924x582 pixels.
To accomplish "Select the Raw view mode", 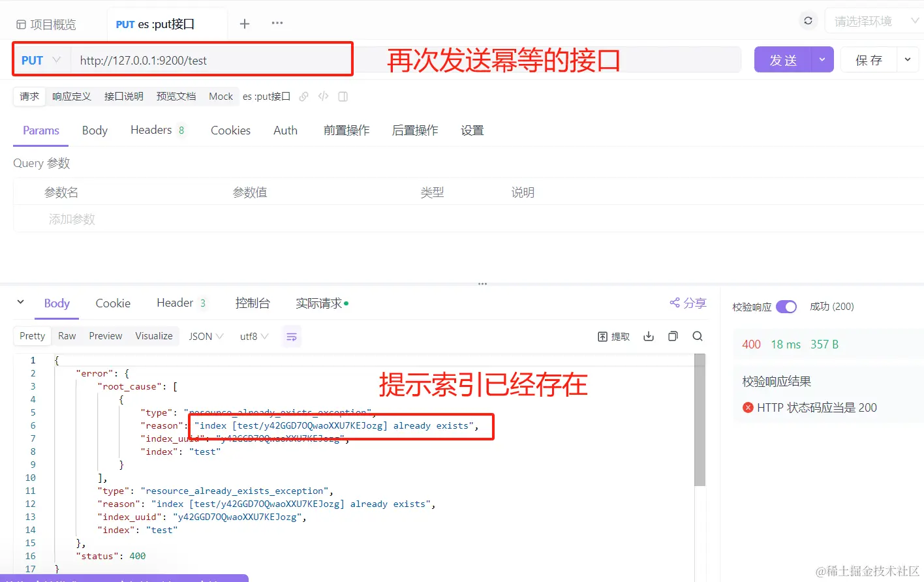I will pos(67,336).
